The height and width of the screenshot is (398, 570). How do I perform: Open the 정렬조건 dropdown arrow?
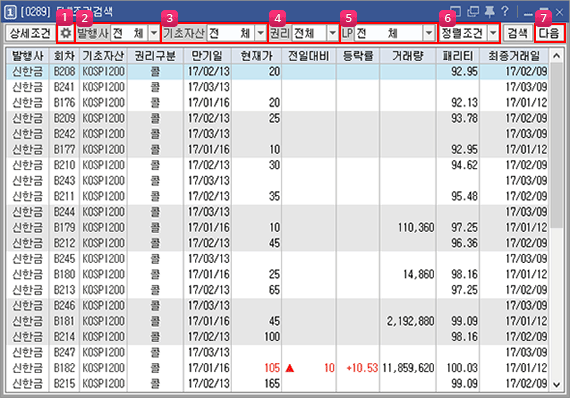(493, 33)
